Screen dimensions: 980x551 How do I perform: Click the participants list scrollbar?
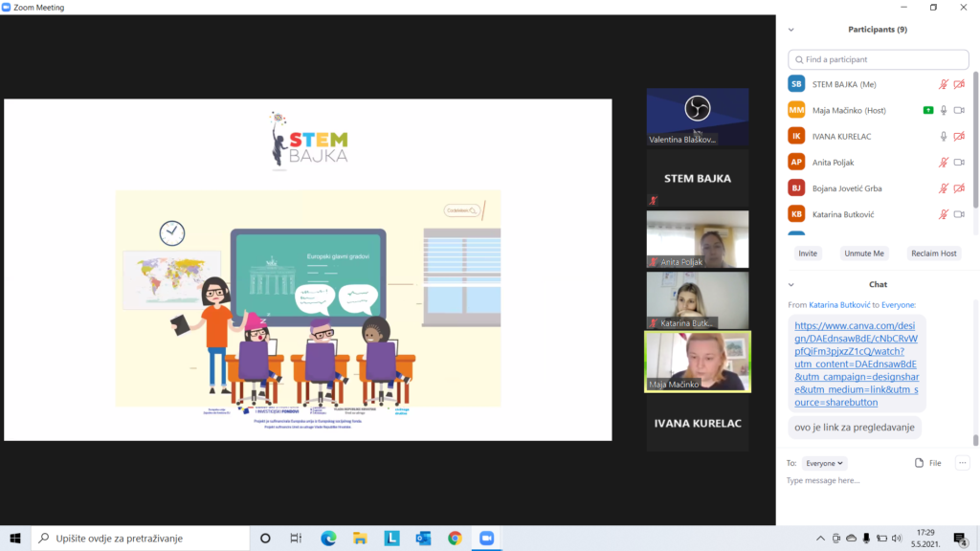(975, 150)
